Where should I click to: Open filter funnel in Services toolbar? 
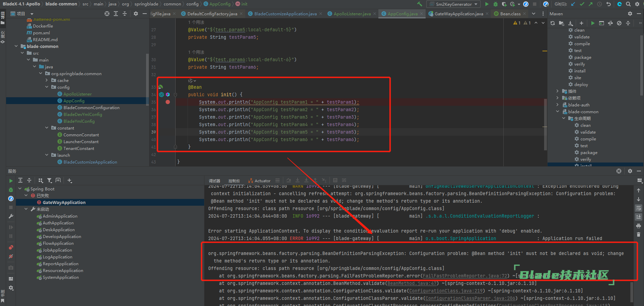tap(50, 181)
